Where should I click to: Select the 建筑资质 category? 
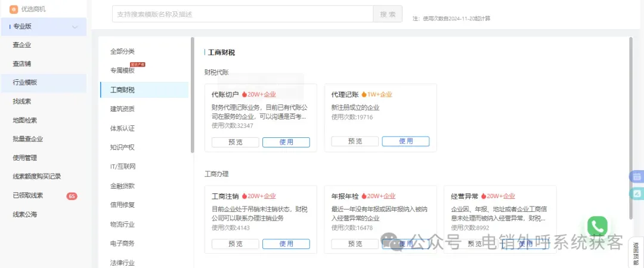coord(144,109)
